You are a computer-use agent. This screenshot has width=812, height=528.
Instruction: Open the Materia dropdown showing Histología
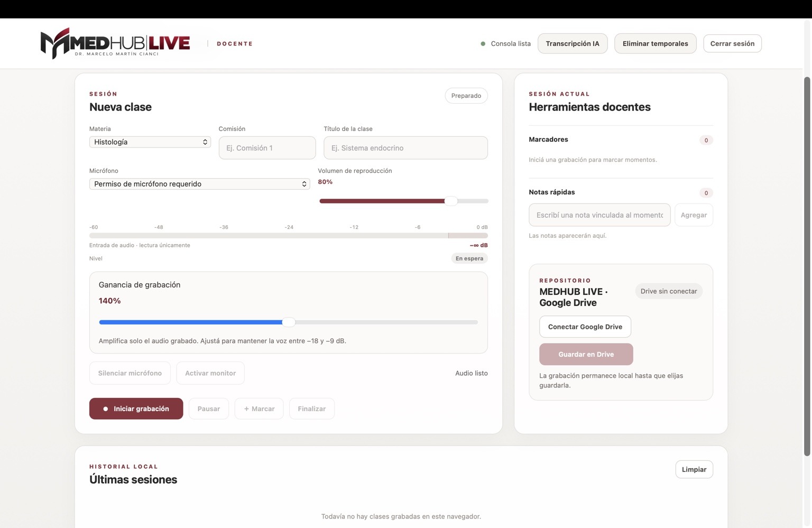point(150,142)
